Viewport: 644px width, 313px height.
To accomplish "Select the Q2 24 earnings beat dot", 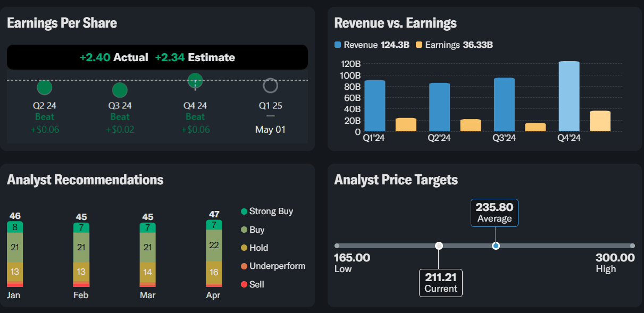I will 45,88.
